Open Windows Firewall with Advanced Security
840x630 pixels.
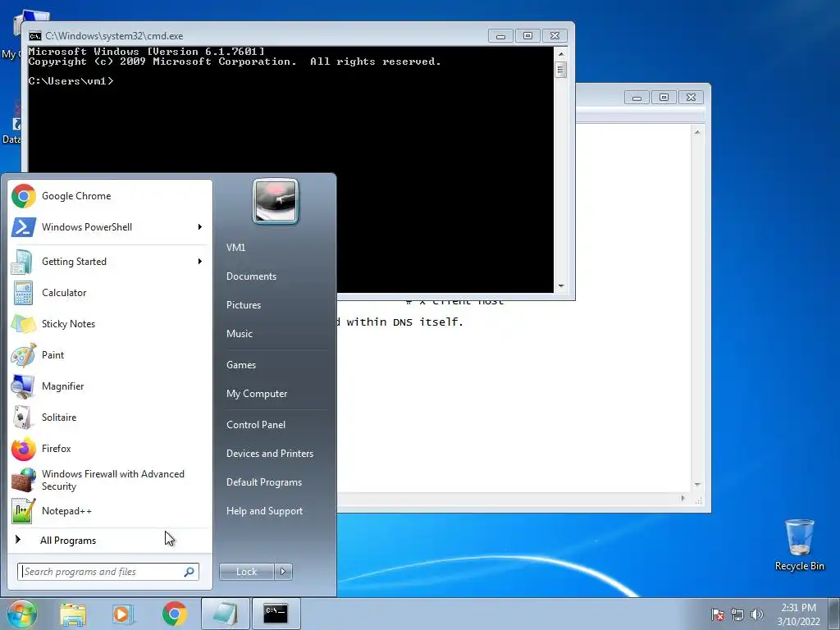coord(110,480)
